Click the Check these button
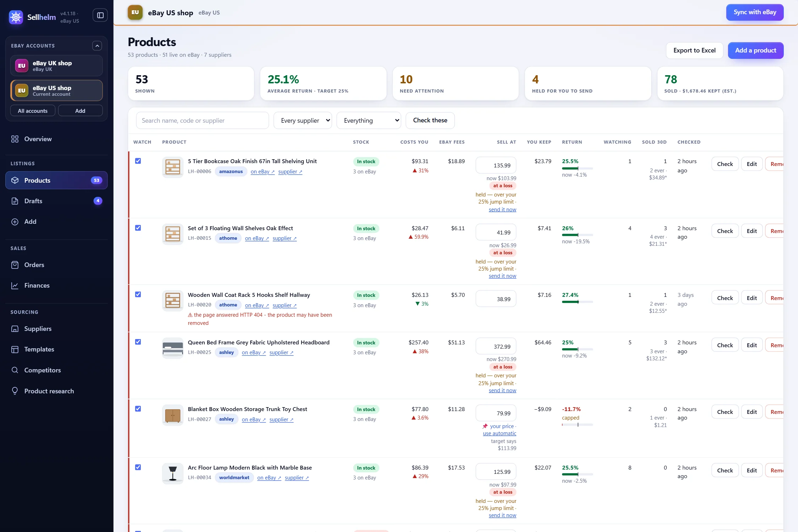 coord(430,121)
